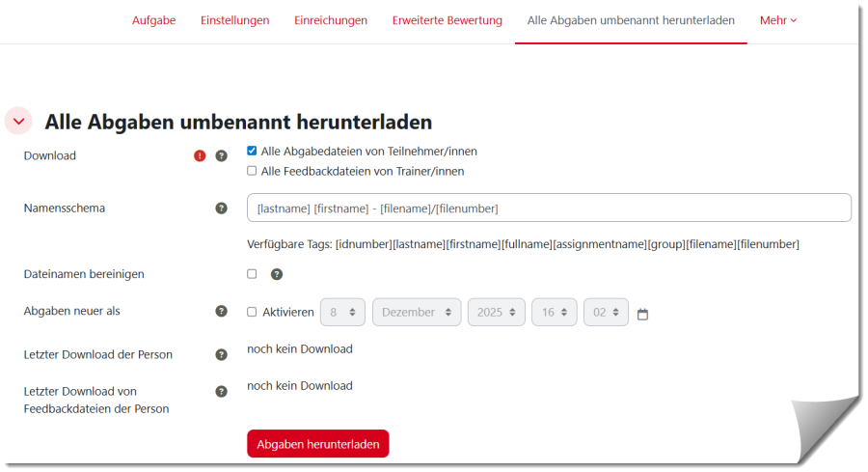This screenshot has width=868, height=472.
Task: Enable Alle Feedbackdateien von Trainer/innen
Action: pos(252,171)
